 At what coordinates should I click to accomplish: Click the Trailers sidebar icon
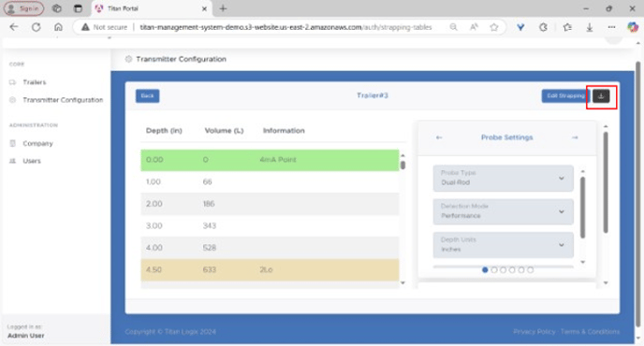[x=12, y=82]
